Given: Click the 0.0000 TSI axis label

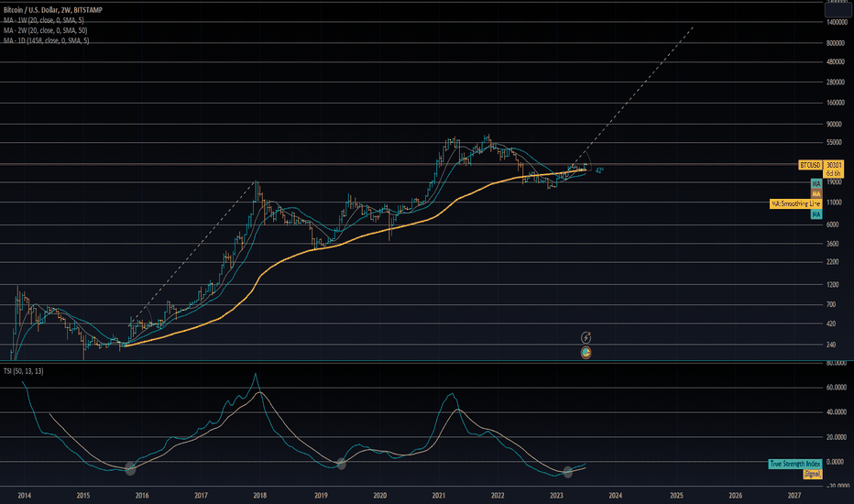Looking at the screenshot, I should tap(836, 462).
